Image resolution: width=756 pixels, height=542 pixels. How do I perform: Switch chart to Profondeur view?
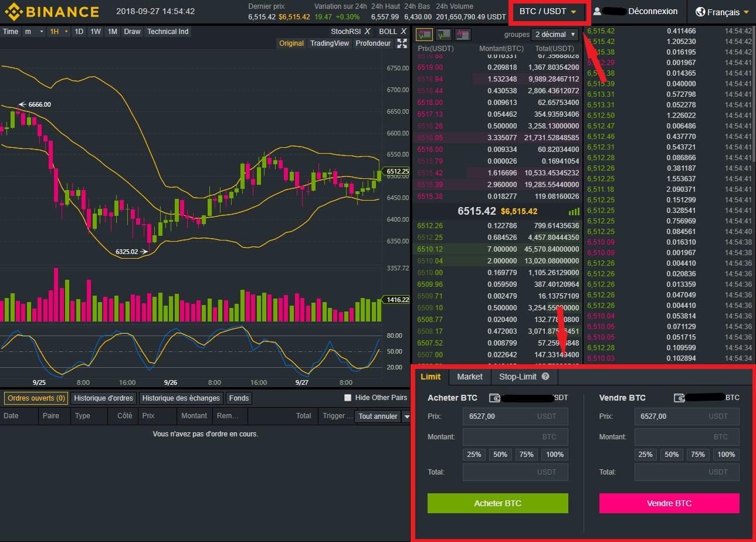click(x=373, y=43)
